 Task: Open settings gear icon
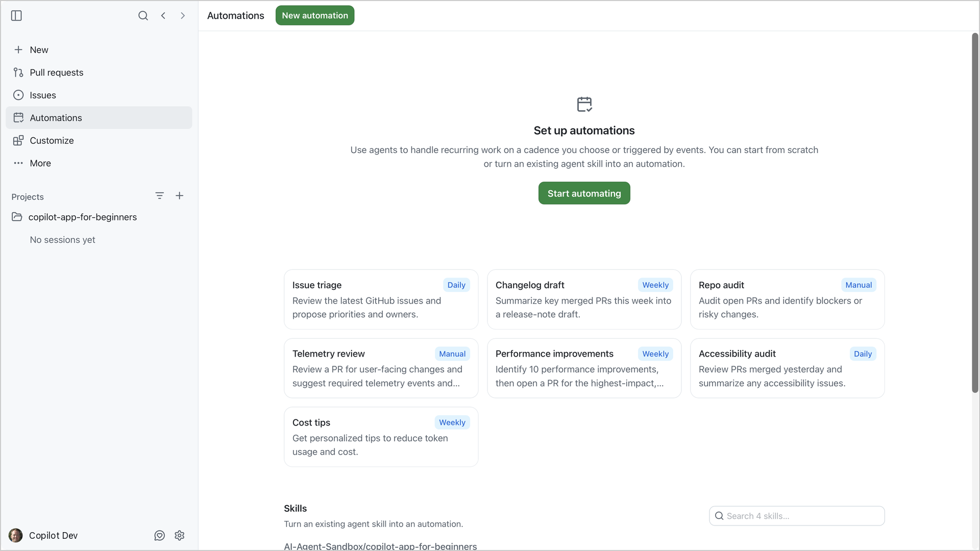(x=180, y=535)
